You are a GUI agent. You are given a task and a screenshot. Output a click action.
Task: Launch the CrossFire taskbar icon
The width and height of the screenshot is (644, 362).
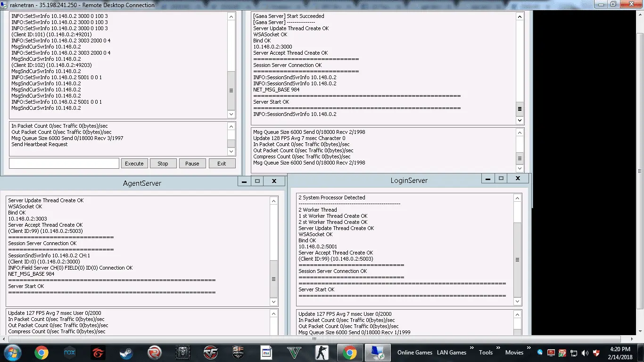(211, 353)
